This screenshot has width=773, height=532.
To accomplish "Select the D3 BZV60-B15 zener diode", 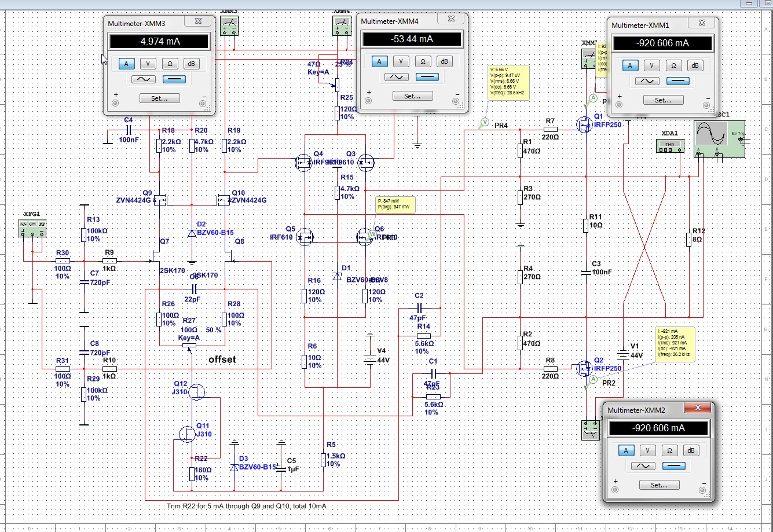I will click(234, 467).
